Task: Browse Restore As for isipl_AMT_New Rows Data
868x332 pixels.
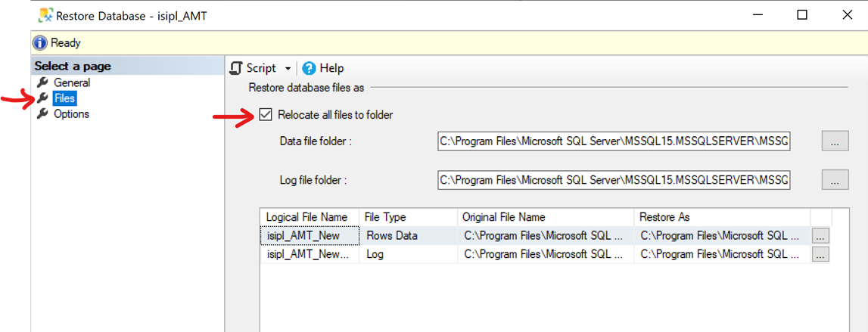Action: (820, 236)
